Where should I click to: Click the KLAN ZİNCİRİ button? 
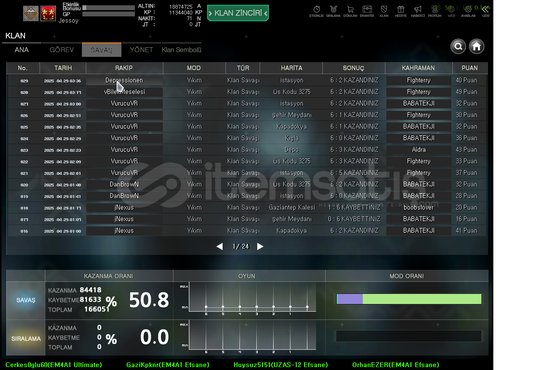pyautogui.click(x=238, y=13)
